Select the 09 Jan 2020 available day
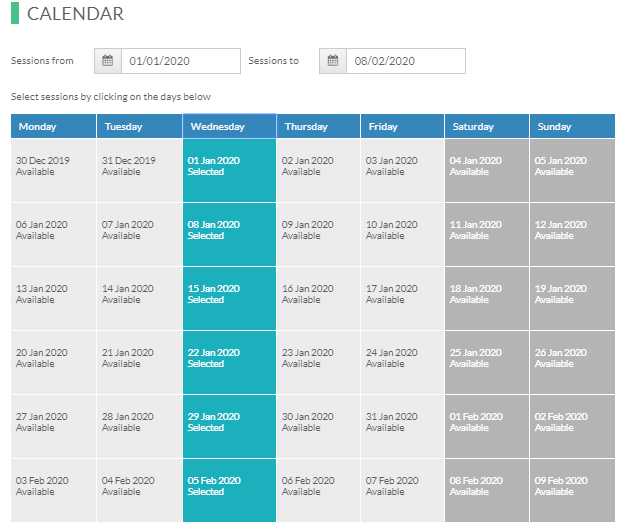This screenshot has height=527, width=624. point(318,234)
